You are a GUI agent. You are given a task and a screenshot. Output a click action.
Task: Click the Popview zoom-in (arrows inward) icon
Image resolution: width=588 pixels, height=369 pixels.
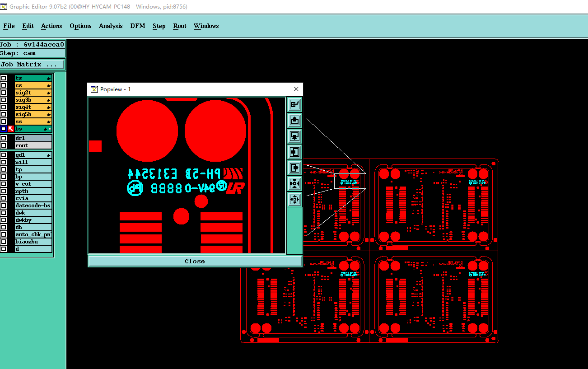(294, 183)
